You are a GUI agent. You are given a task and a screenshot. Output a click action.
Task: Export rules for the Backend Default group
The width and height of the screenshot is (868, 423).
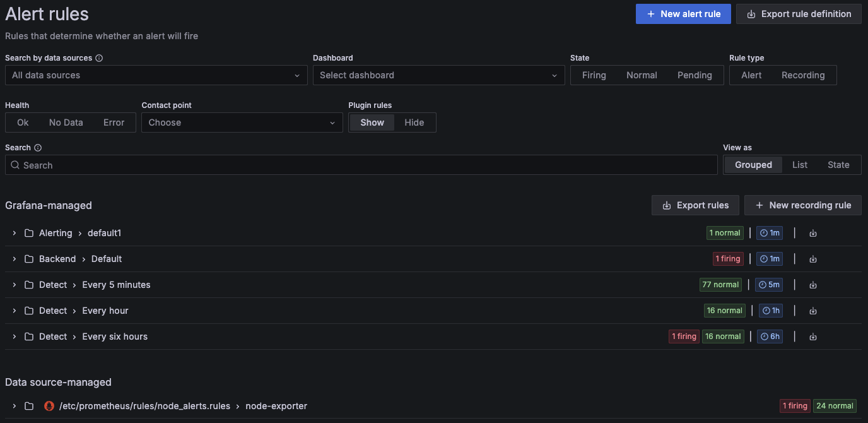812,258
